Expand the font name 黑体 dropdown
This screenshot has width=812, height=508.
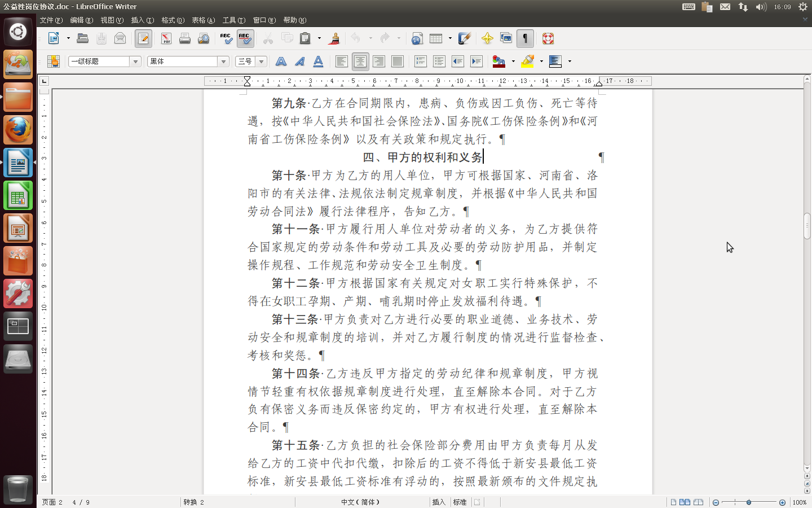[223, 62]
